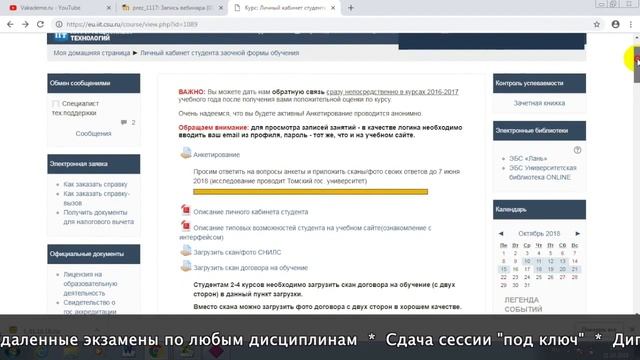
Task: Click the Официальные документы block header
Action: tap(93, 254)
